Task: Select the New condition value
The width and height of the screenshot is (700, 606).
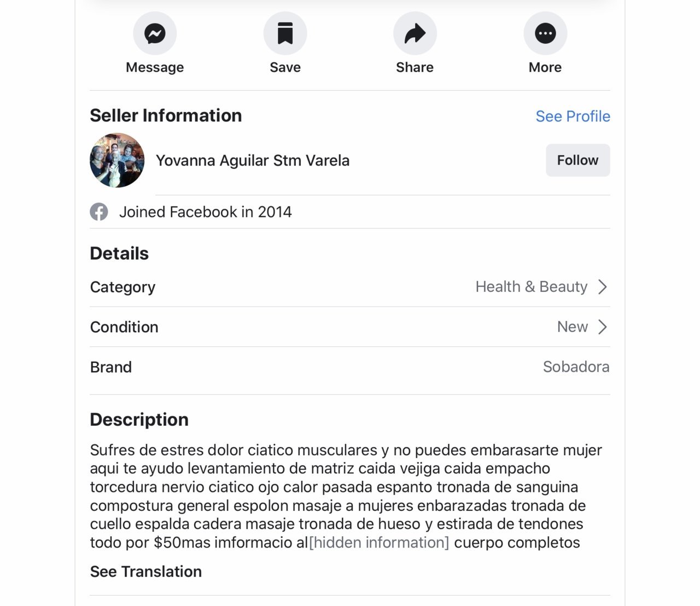Action: click(x=572, y=327)
